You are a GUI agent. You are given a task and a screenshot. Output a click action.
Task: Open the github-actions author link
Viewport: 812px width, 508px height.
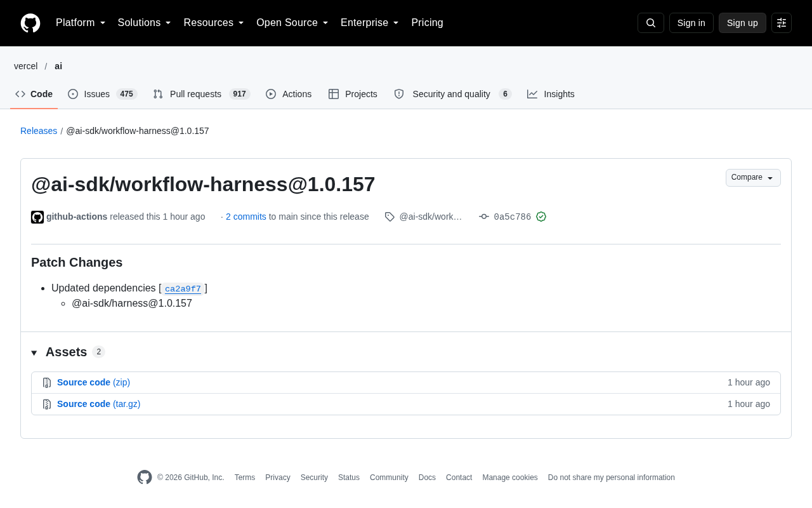[x=77, y=217]
